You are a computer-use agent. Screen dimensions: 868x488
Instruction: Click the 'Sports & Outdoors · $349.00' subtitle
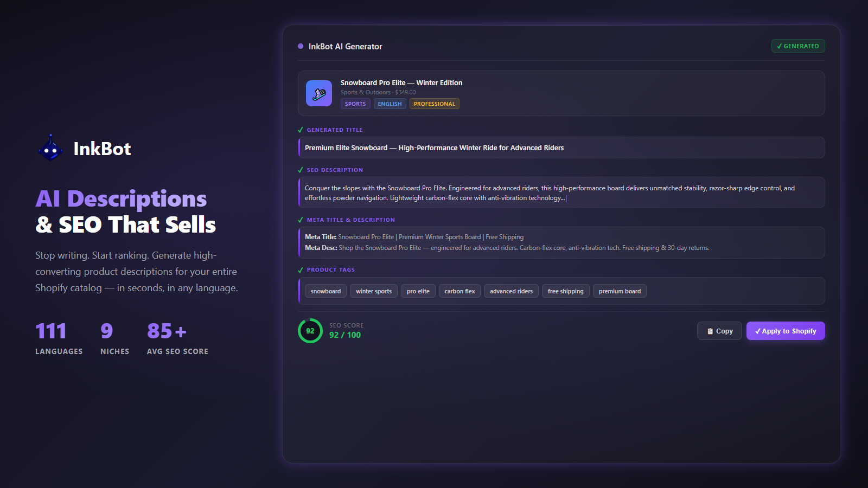[378, 92]
